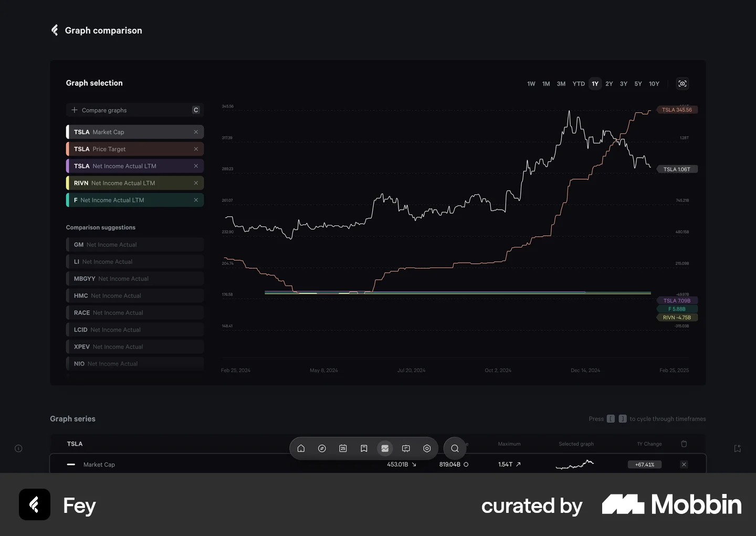The width and height of the screenshot is (756, 536).
Task: Add LCID Net Income Actual suggestion
Action: [135, 330]
